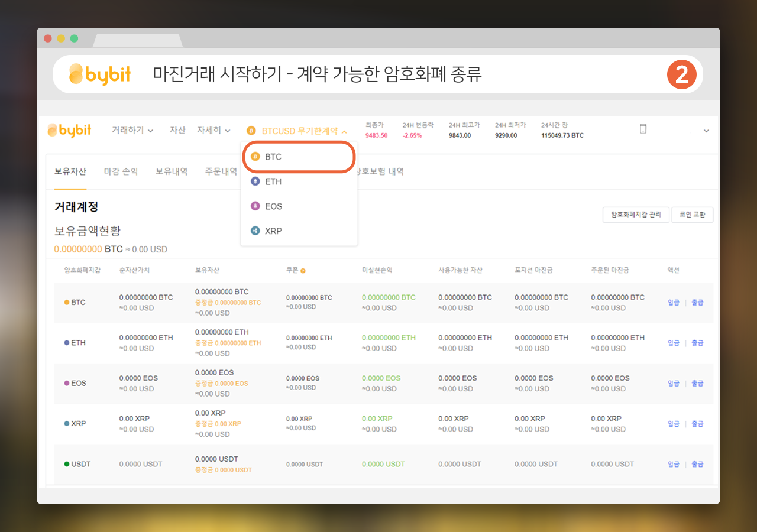
Task: Switch to the 보유자산 tab
Action: (70, 171)
